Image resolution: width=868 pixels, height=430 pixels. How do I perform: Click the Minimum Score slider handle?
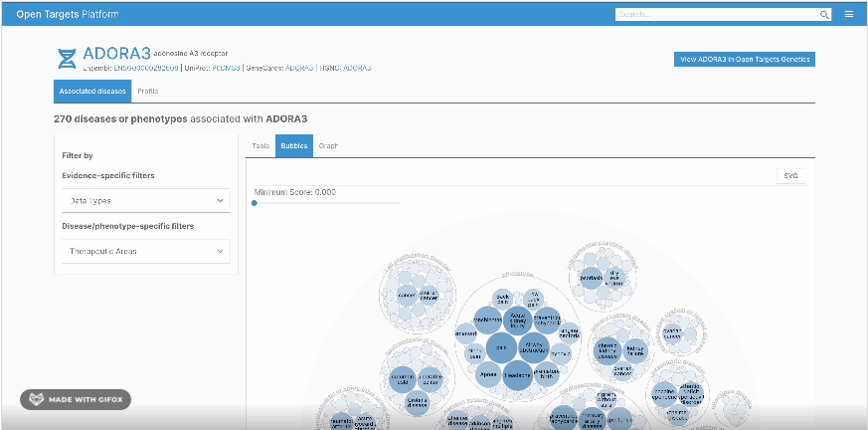tap(255, 203)
